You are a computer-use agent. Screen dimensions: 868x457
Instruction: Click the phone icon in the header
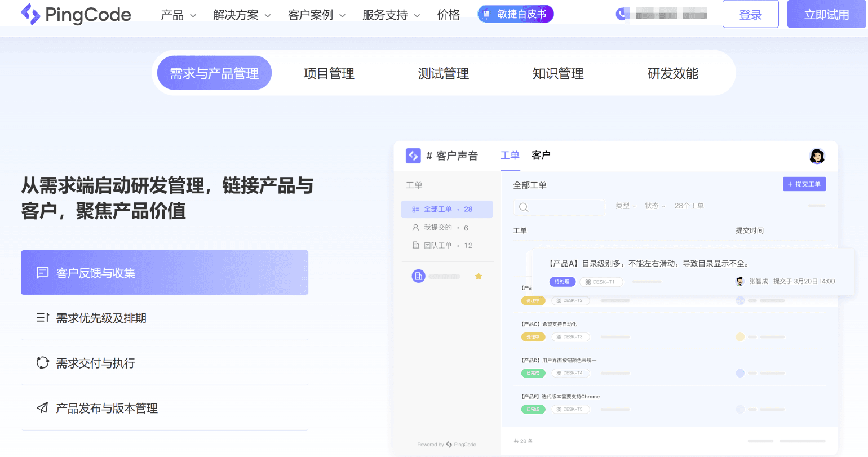tap(621, 14)
